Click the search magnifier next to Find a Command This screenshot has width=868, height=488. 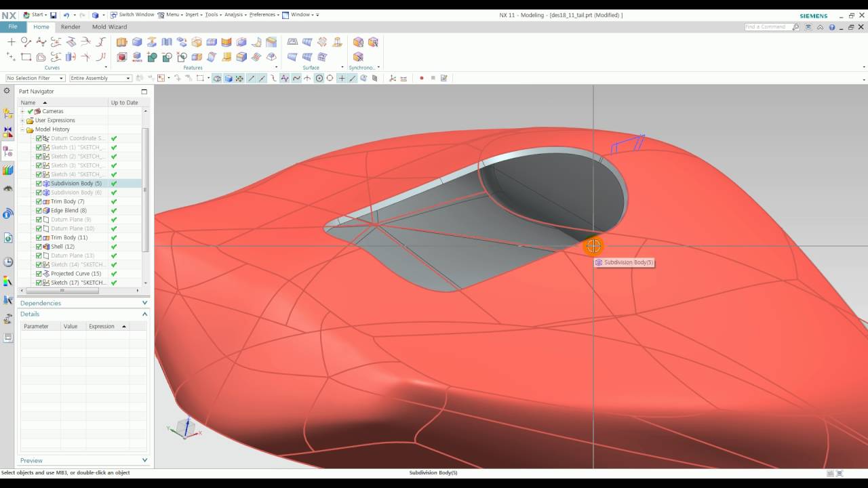pyautogui.click(x=796, y=27)
